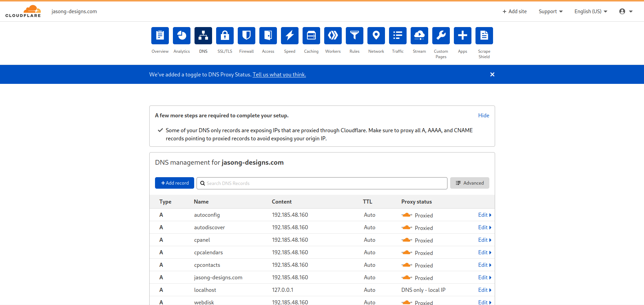Click the Cloudflare logo
The image size is (644, 305).
[x=23, y=11]
